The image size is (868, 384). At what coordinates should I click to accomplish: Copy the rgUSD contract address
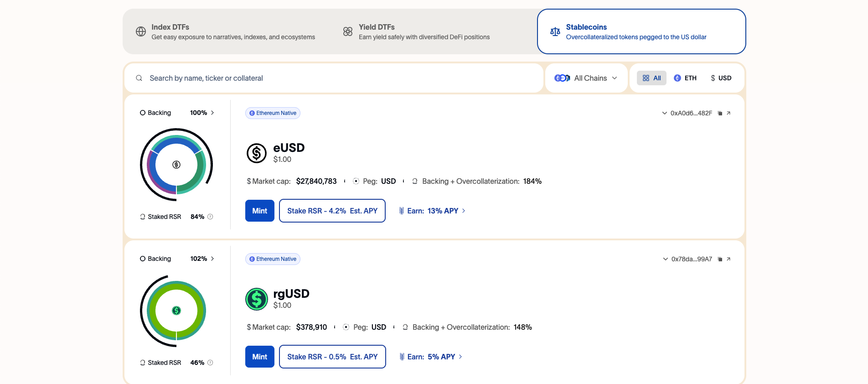click(x=720, y=259)
